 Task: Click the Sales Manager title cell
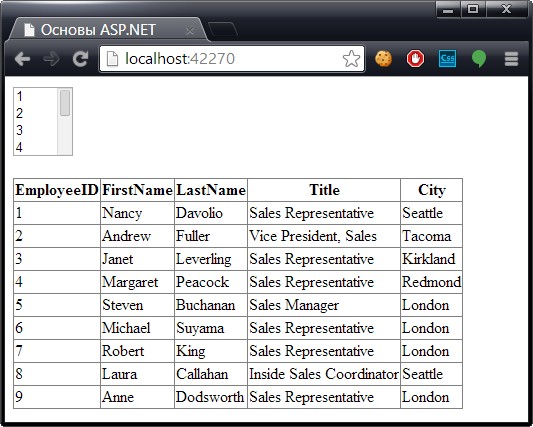[x=324, y=305]
